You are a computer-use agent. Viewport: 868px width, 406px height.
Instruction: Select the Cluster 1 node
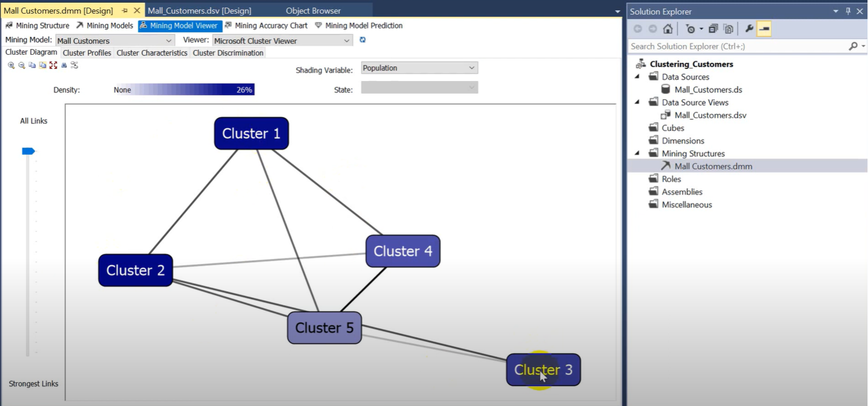pyautogui.click(x=251, y=133)
